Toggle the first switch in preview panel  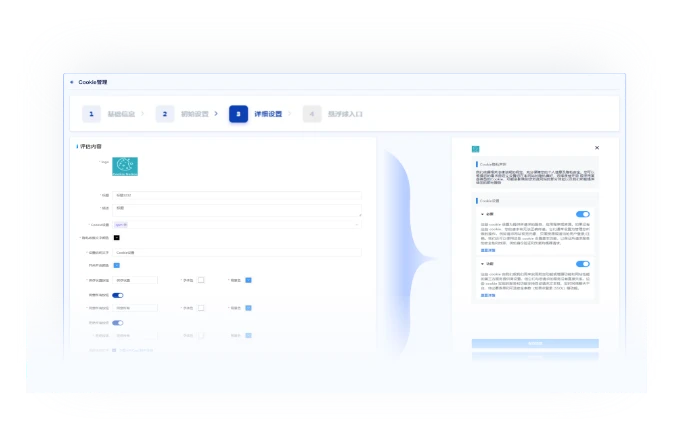click(582, 214)
